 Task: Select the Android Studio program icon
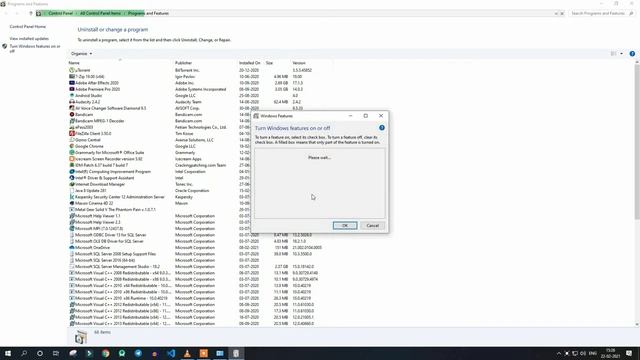click(72, 96)
